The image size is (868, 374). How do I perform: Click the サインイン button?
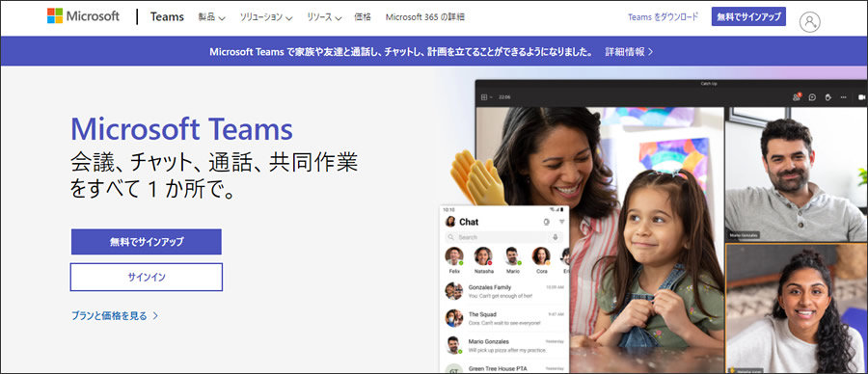pos(147,278)
